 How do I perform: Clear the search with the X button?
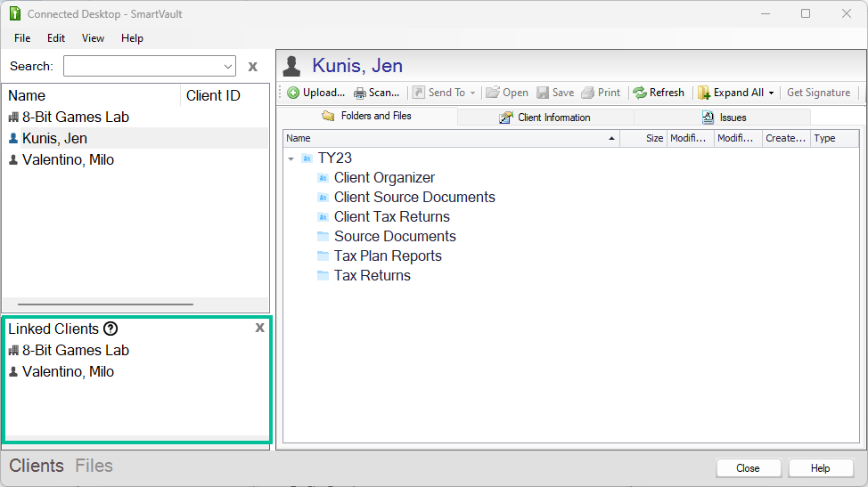[253, 67]
